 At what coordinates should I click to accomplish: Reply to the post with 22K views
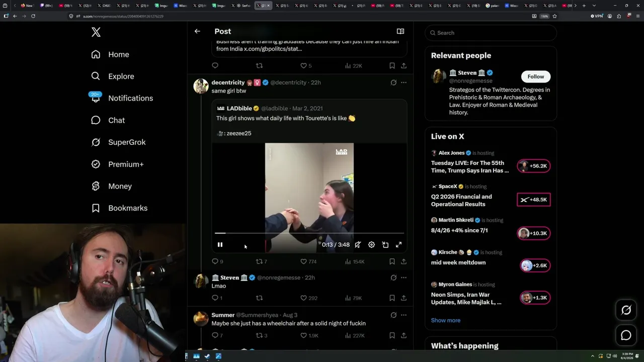click(215, 65)
